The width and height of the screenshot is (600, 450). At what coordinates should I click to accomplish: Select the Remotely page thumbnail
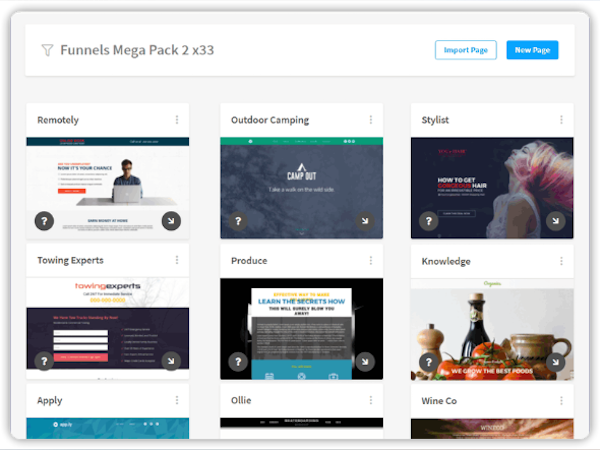point(108,188)
